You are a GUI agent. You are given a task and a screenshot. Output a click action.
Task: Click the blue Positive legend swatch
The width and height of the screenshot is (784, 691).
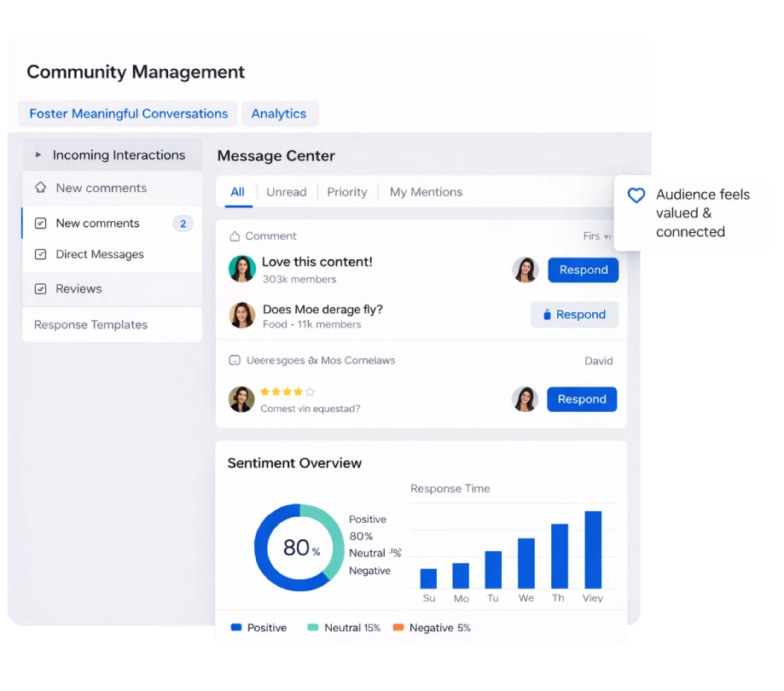(236, 628)
